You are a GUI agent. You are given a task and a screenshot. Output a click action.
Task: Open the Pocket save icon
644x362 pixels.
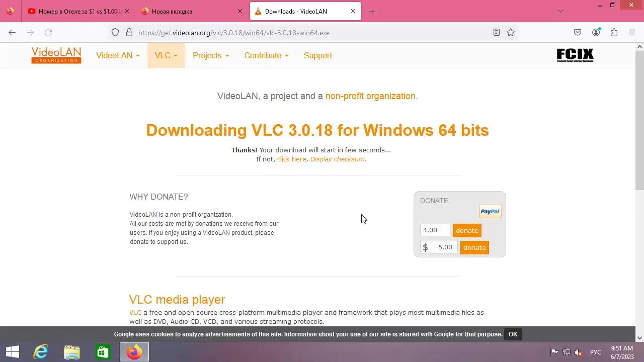click(578, 32)
